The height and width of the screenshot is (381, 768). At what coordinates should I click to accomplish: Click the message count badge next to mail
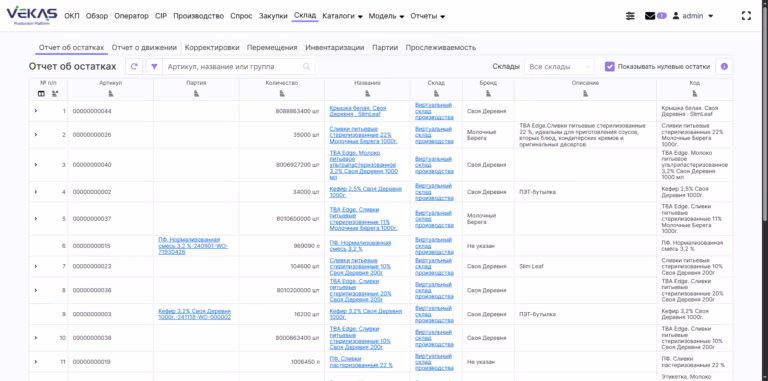click(x=662, y=16)
